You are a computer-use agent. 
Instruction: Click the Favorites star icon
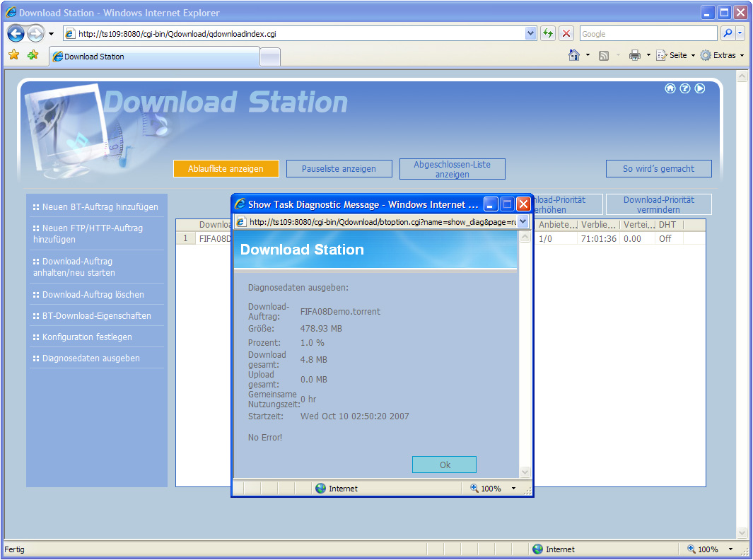13,55
